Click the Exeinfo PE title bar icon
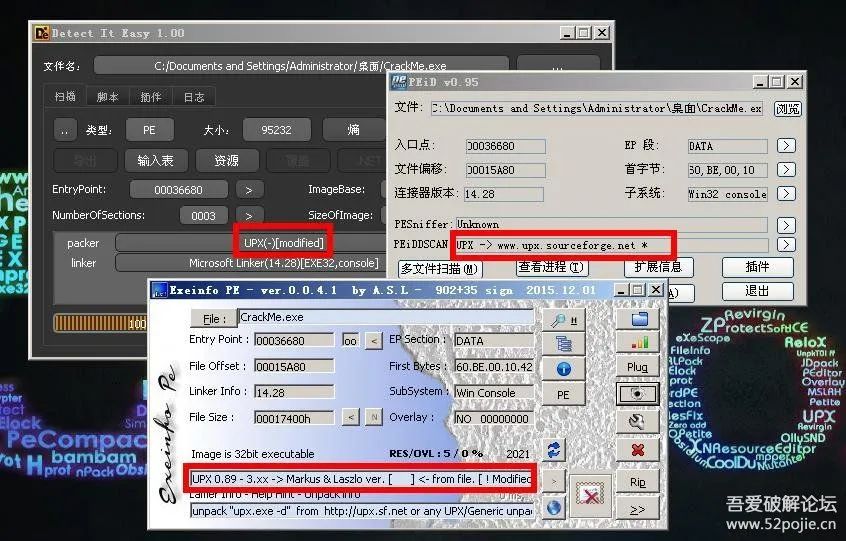This screenshot has width=846, height=541. [159, 290]
